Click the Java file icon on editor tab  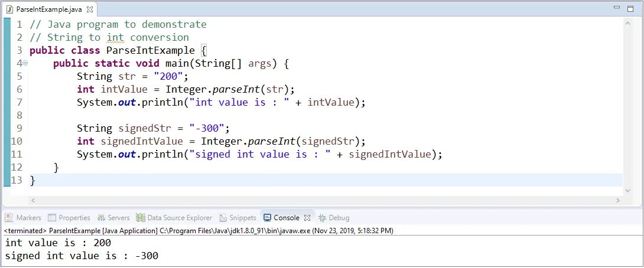(x=10, y=9)
